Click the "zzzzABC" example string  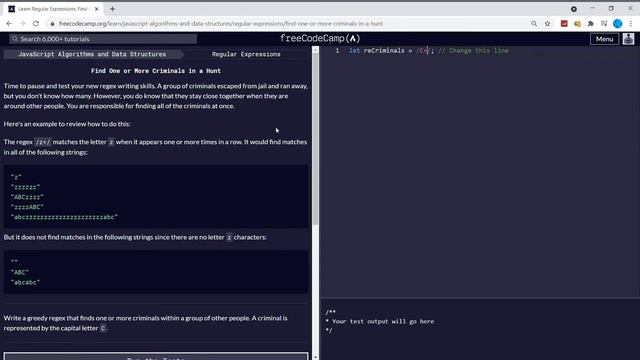(27, 207)
